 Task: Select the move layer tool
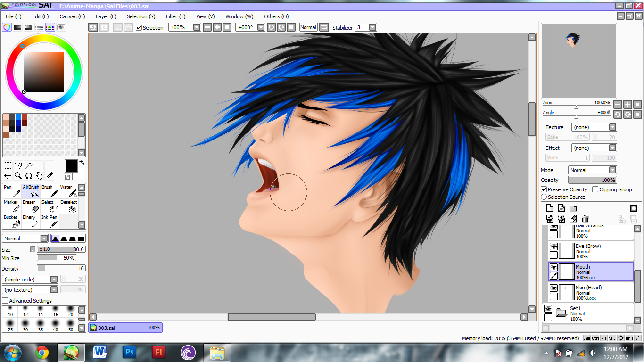click(8, 176)
